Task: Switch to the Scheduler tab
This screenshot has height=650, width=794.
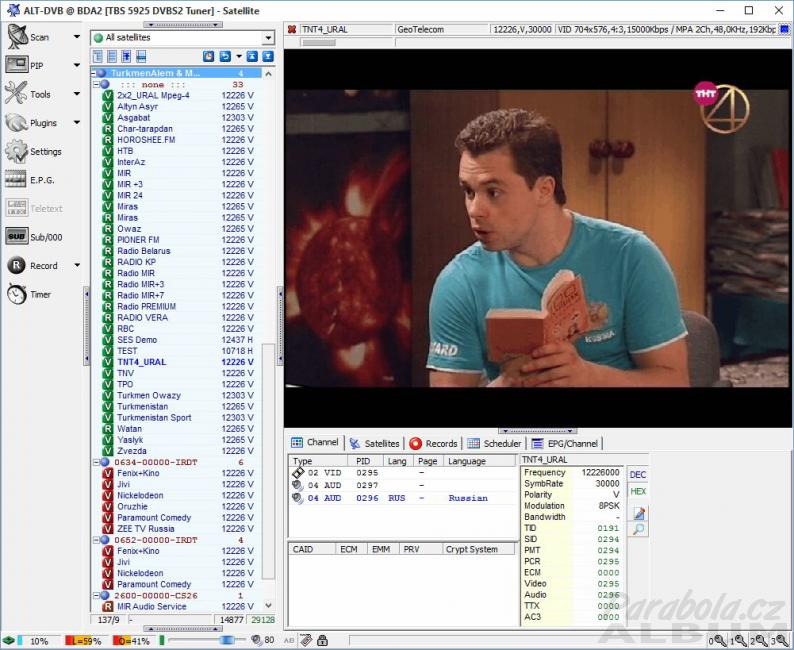Action: (x=494, y=443)
